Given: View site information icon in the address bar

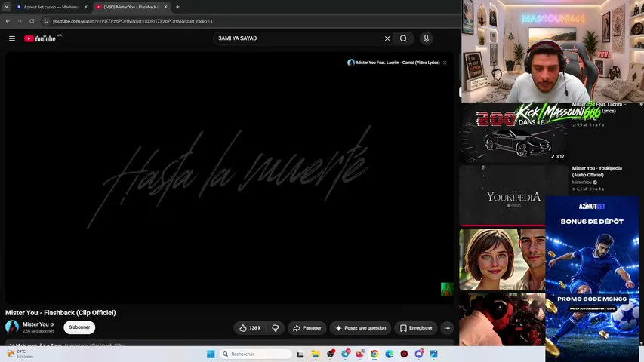Looking at the screenshot, I should pos(46,21).
